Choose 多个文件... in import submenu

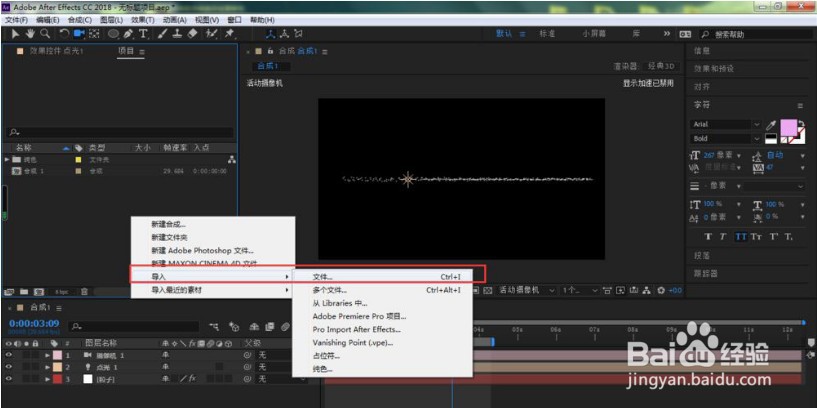click(x=383, y=290)
